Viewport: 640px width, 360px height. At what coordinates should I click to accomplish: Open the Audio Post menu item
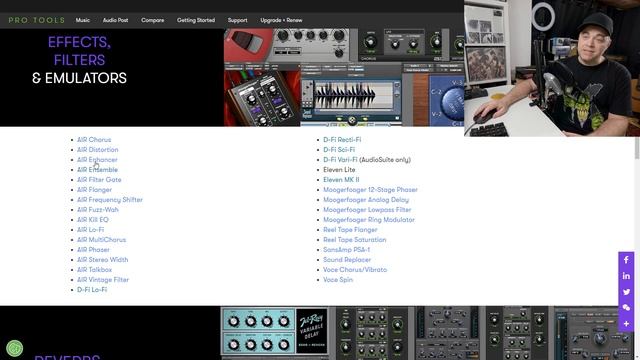[x=116, y=20]
